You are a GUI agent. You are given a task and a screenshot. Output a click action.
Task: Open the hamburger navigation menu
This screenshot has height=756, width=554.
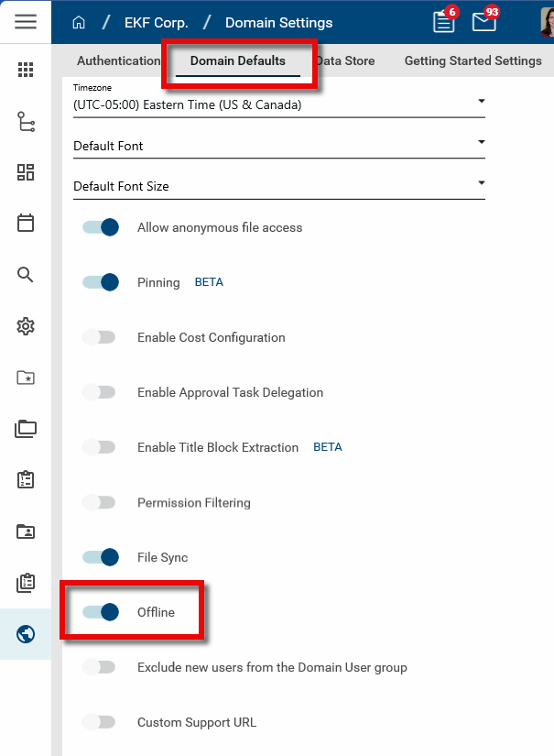click(x=26, y=21)
